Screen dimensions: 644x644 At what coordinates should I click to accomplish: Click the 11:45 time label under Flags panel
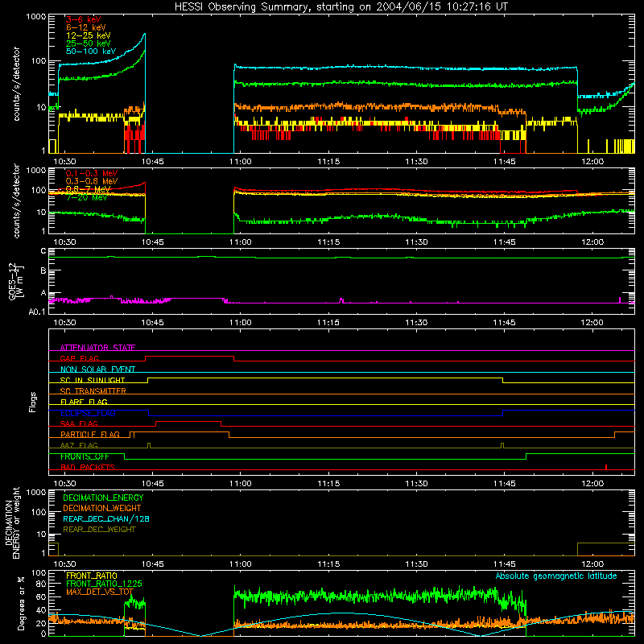tap(505, 484)
